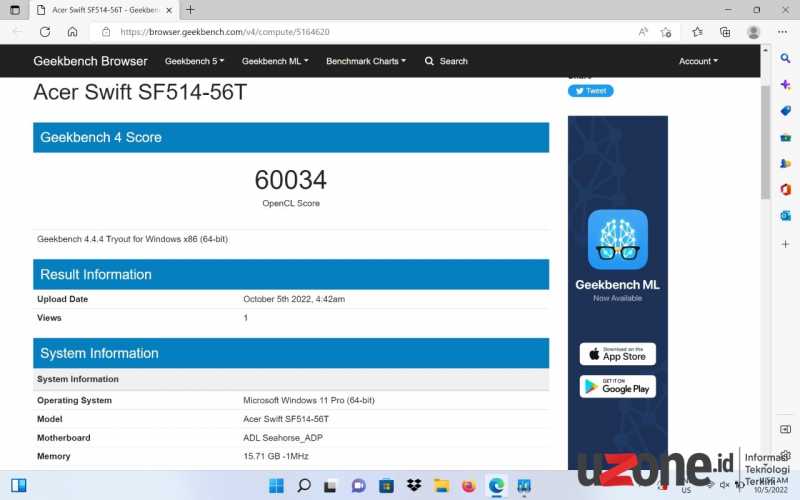800x500 pixels.
Task: Click the ADL Seahorse_ADP motherboard value
Action: click(283, 438)
